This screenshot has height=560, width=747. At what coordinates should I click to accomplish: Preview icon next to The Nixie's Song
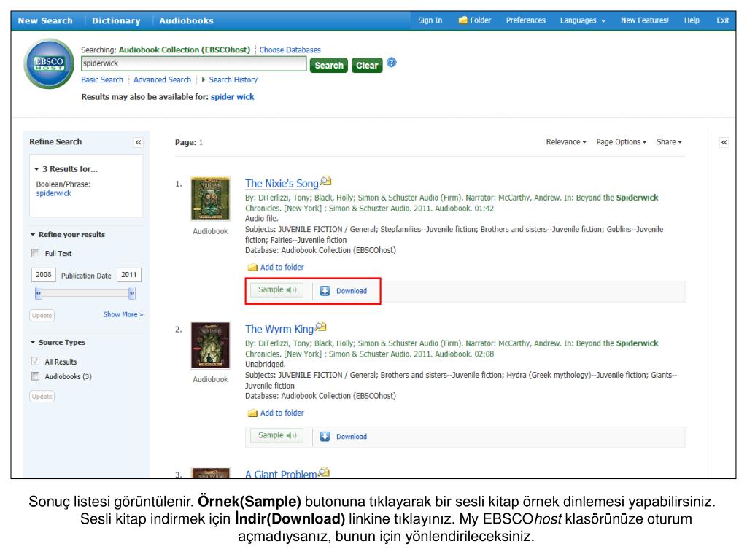[325, 181]
